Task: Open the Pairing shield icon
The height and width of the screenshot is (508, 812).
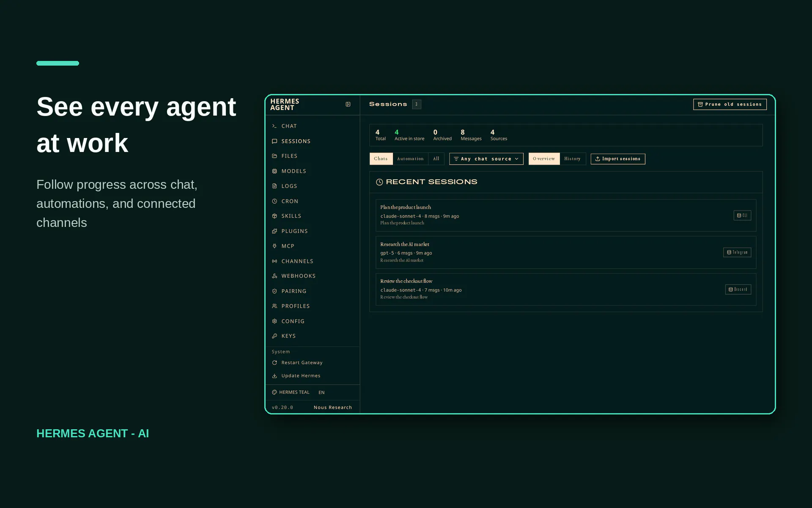Action: pyautogui.click(x=274, y=291)
